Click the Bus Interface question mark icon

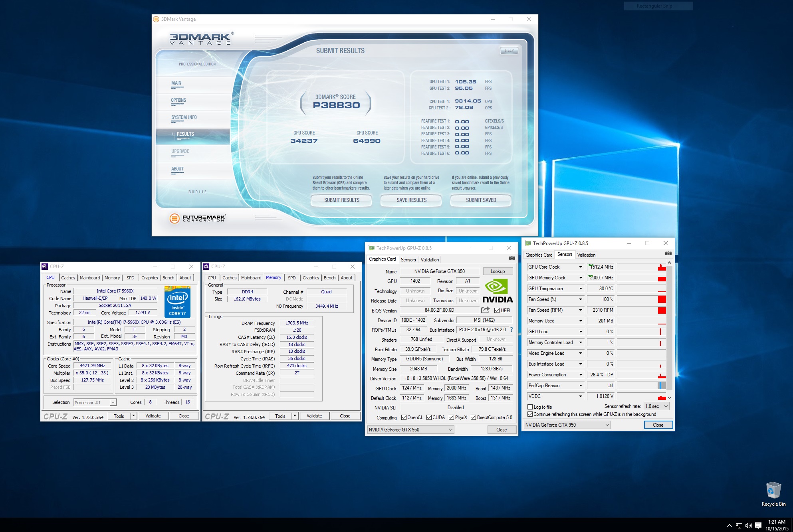pyautogui.click(x=511, y=330)
